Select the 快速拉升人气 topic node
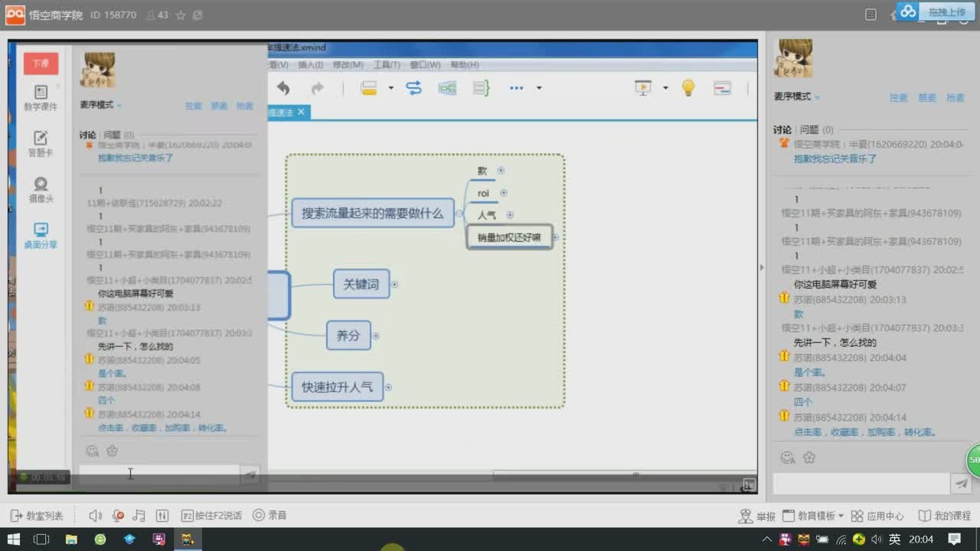Screen dimensions: 980x551 coord(337,387)
